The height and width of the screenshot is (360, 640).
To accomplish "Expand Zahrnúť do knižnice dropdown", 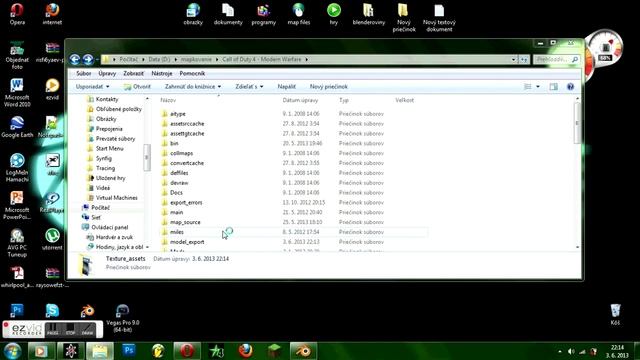I will [x=193, y=87].
